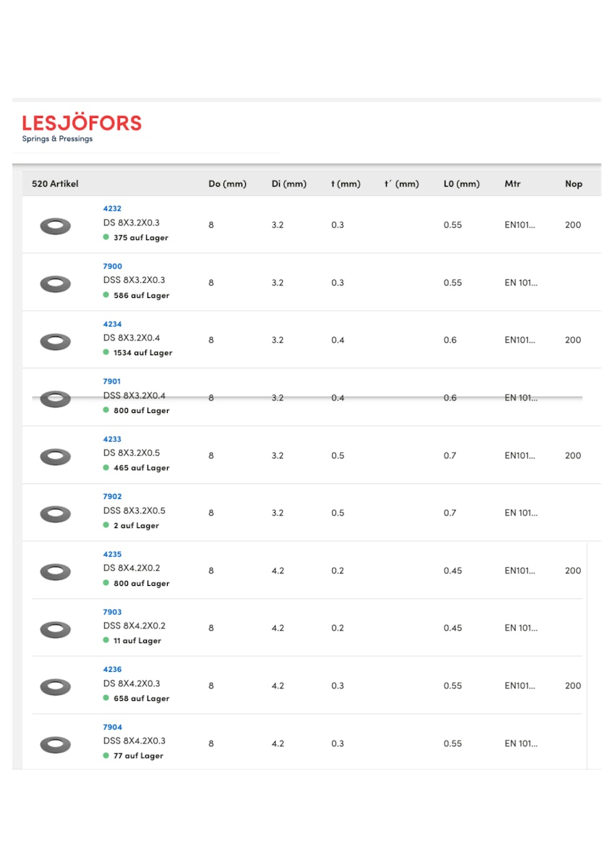Screen dimensions: 614x868
Task: Click disc spring image for article 7902
Action: (55, 514)
